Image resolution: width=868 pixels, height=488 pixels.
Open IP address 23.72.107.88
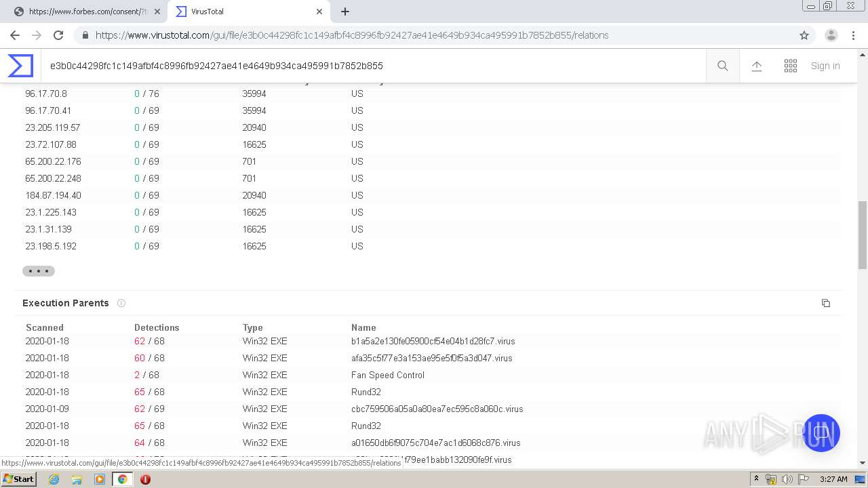51,144
